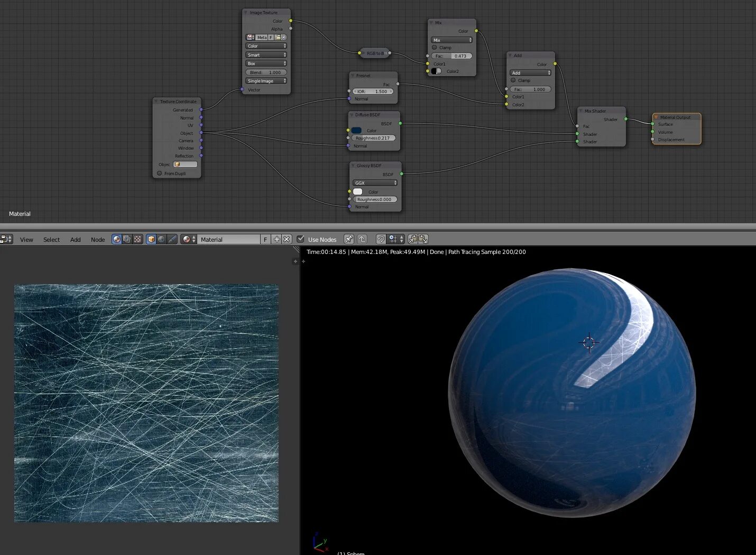Toggle the pin node tree icon
Viewport: 756px width, 555px height.
pos(349,239)
